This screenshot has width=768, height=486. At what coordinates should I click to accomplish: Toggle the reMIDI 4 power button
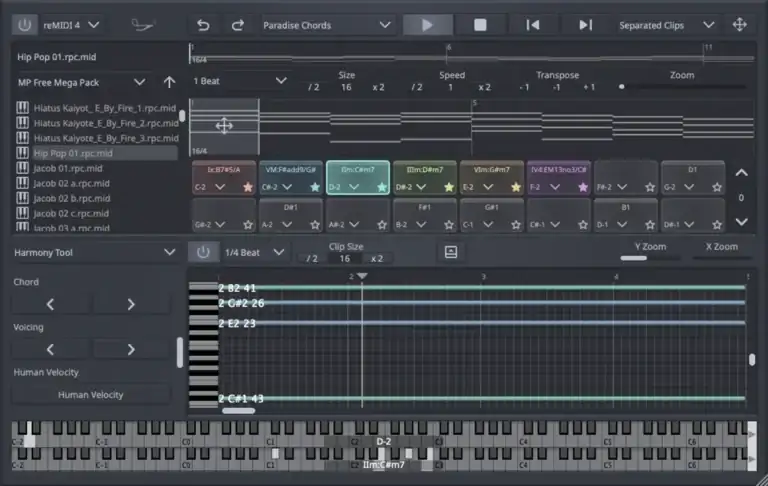24,25
